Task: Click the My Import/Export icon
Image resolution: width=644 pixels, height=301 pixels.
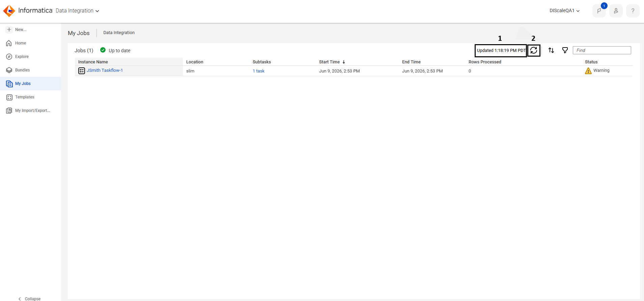Action: tap(9, 111)
